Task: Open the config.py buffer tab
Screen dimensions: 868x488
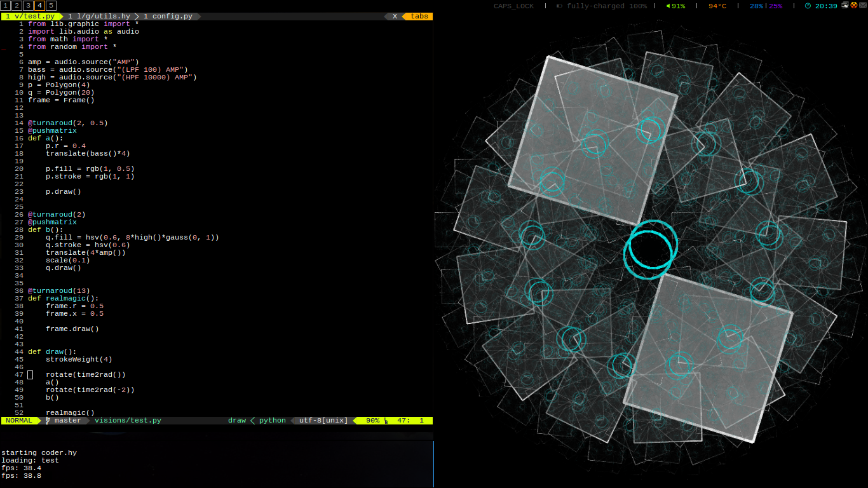Action: pos(169,16)
